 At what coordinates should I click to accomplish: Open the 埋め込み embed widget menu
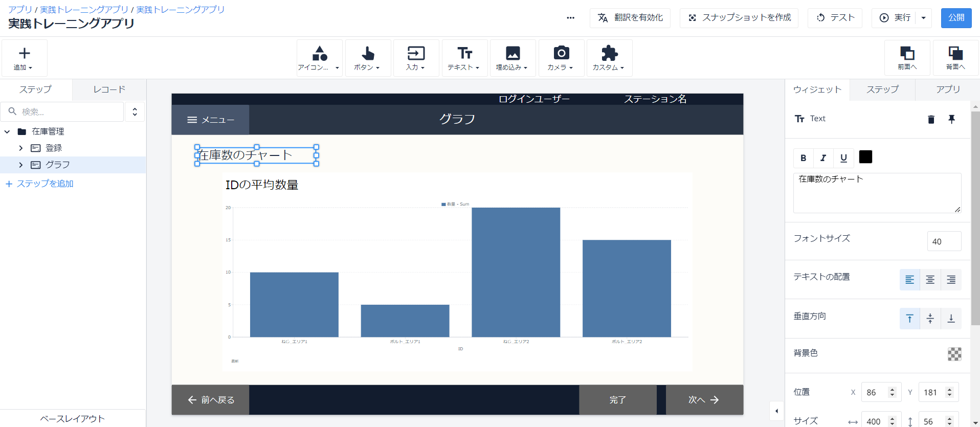click(x=513, y=58)
